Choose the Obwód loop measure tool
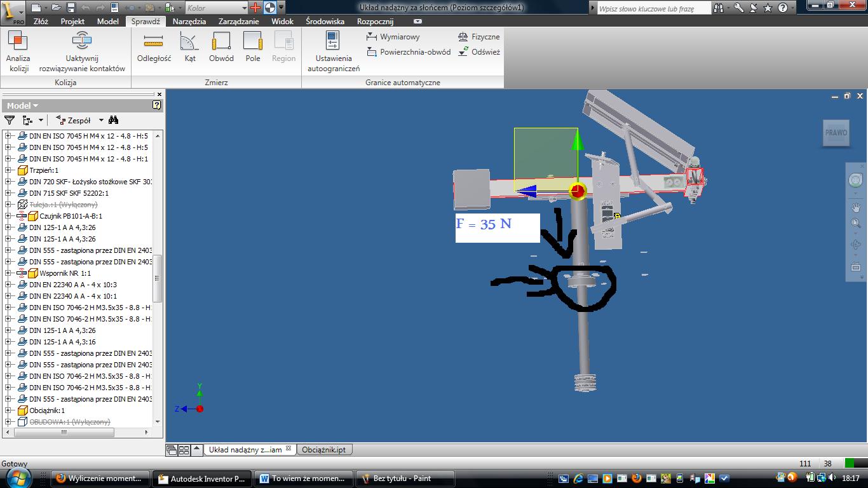868x488 pixels. 221,48
